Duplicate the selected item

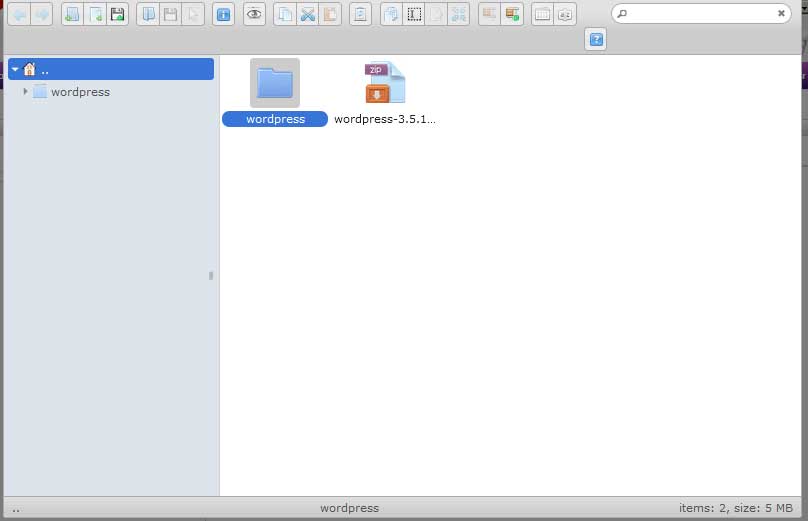point(392,14)
